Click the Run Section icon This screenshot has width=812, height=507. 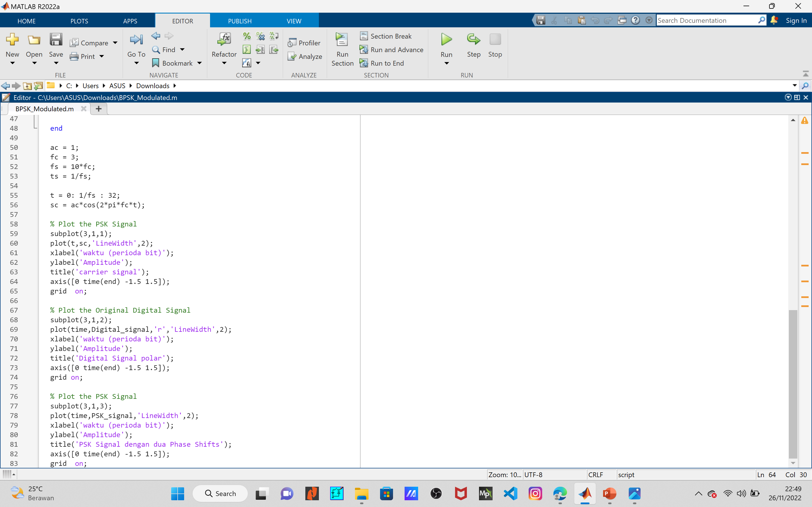point(342,40)
